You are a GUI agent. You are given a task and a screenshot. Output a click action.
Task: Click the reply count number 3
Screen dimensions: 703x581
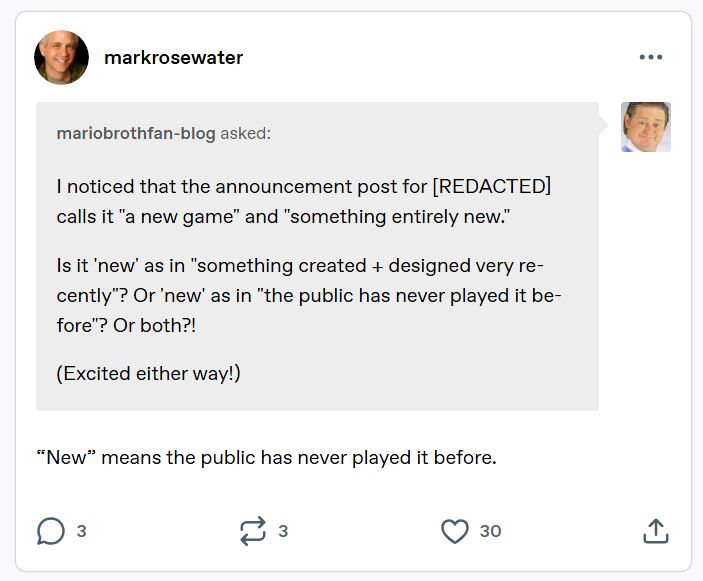tap(82, 531)
